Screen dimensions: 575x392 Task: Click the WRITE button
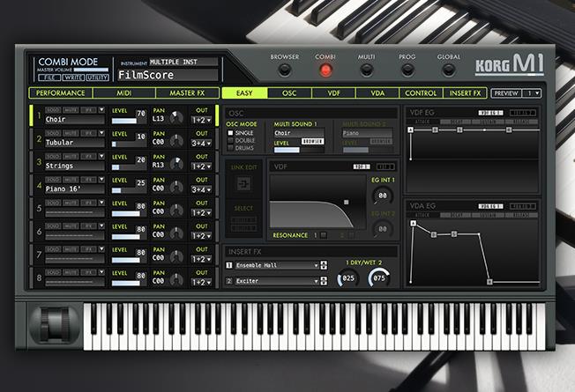73,78
